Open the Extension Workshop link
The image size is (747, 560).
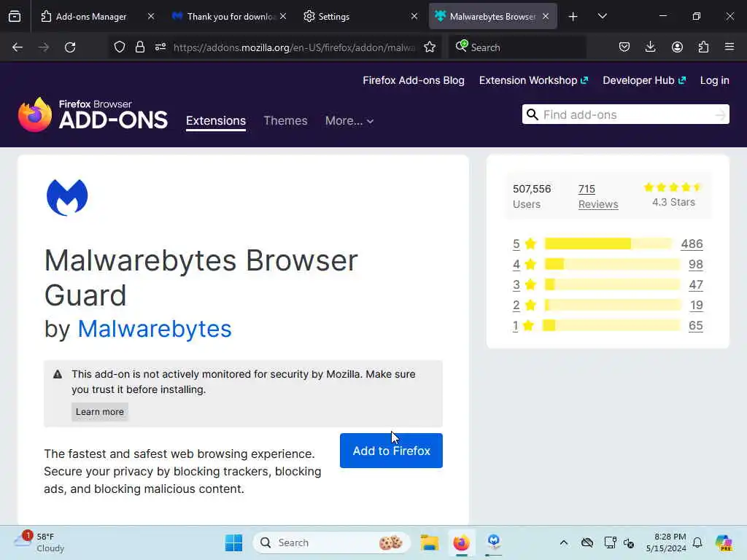533,80
